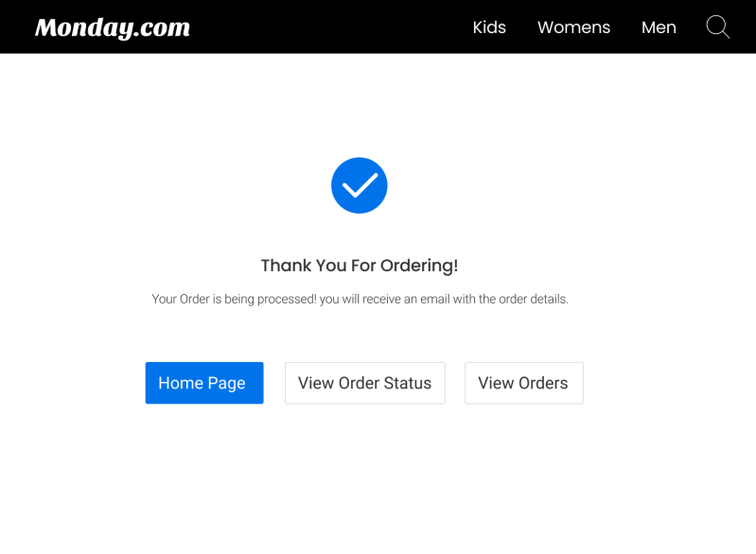Show all your past orders
This screenshot has height=554, width=756.
click(523, 383)
